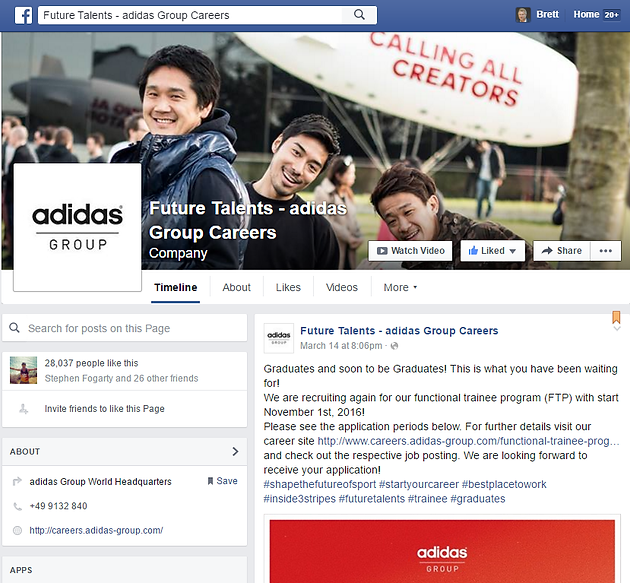Click the search magnifier button in top bar
Image resolution: width=630 pixels, height=583 pixels.
[x=359, y=15]
